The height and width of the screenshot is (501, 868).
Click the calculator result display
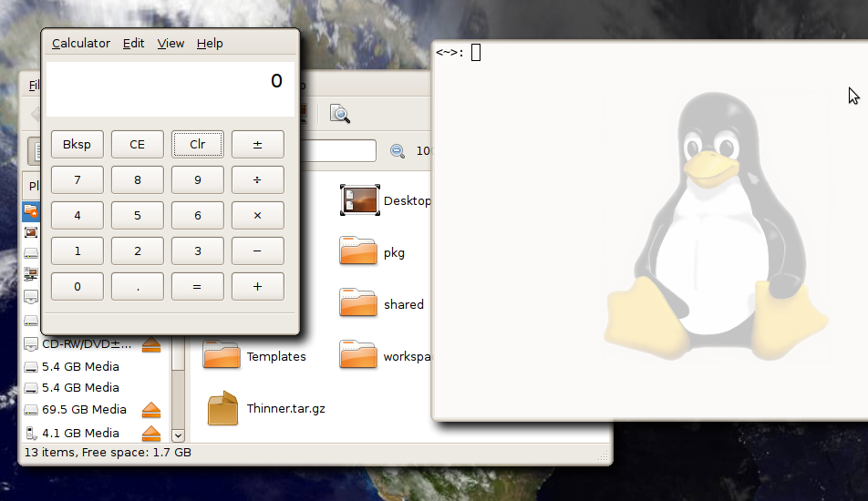tap(170, 88)
